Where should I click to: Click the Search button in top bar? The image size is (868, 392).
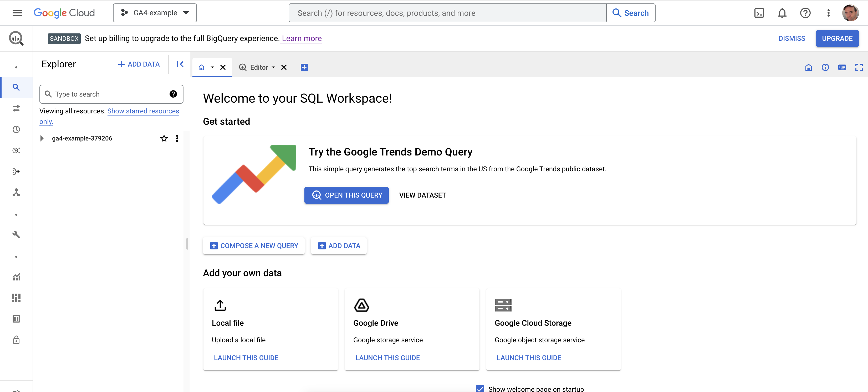coord(630,13)
